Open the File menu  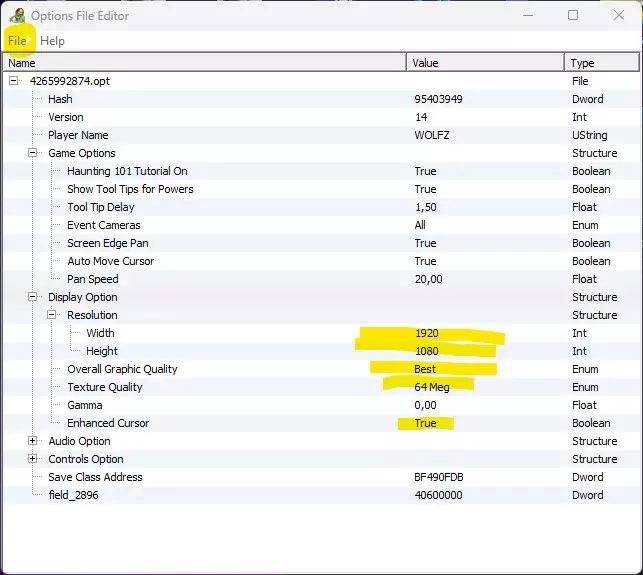[x=17, y=41]
